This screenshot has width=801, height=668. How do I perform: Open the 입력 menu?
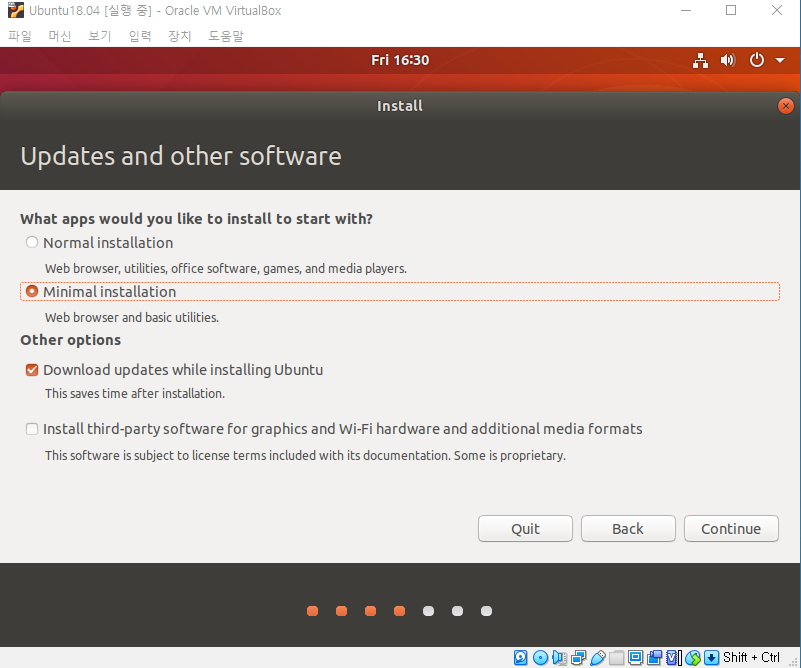tap(140, 36)
